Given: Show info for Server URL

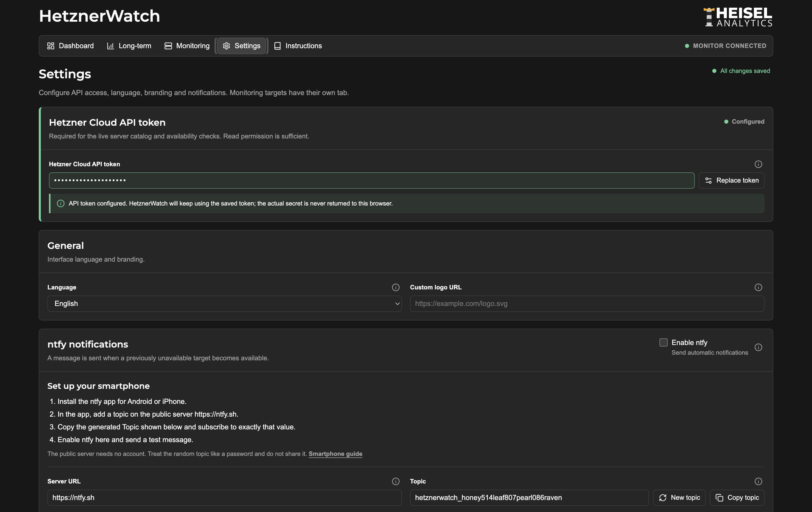Looking at the screenshot, I should pyautogui.click(x=396, y=481).
